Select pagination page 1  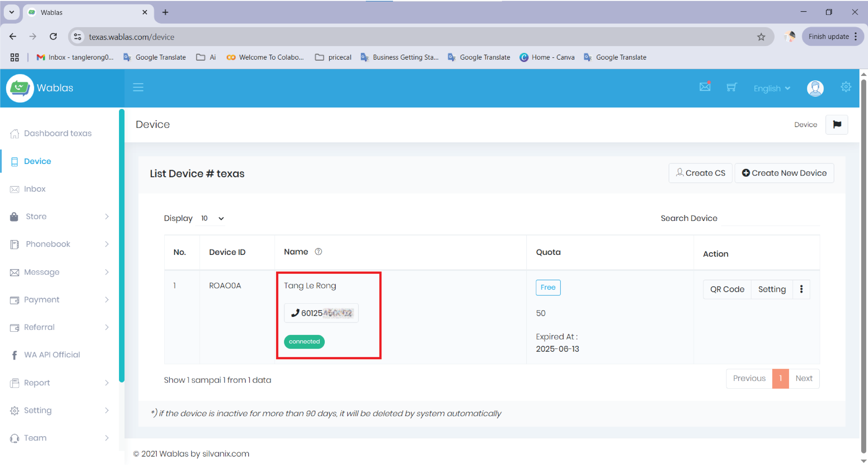(x=781, y=378)
